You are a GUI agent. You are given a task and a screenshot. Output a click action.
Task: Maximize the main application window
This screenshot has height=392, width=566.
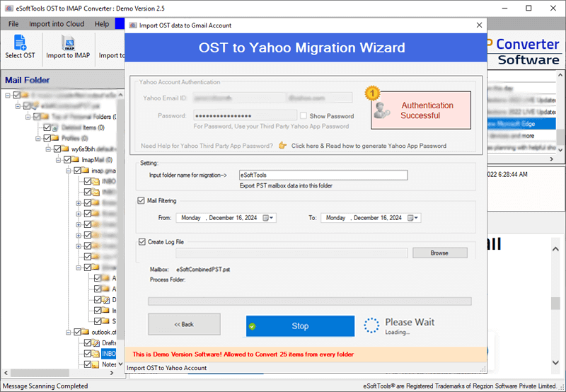click(529, 8)
